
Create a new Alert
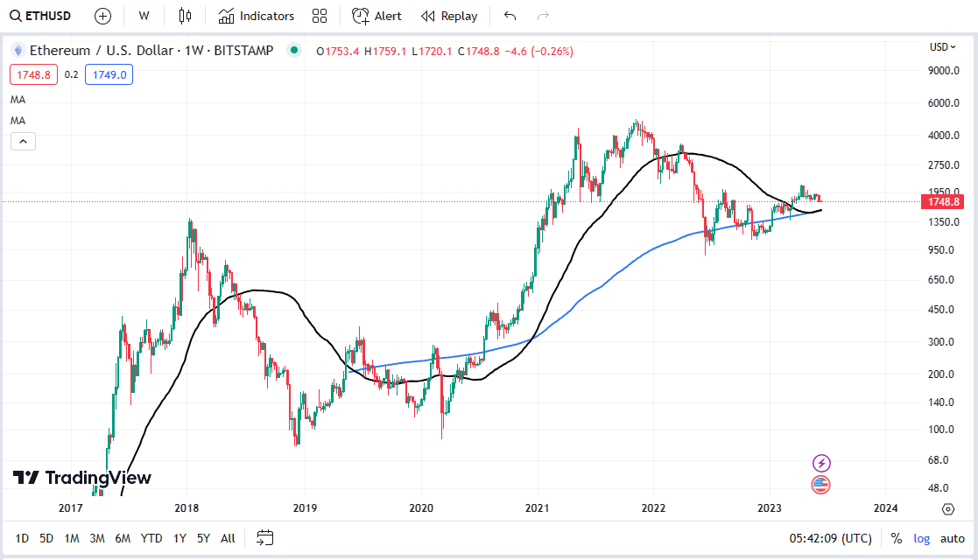376,17
